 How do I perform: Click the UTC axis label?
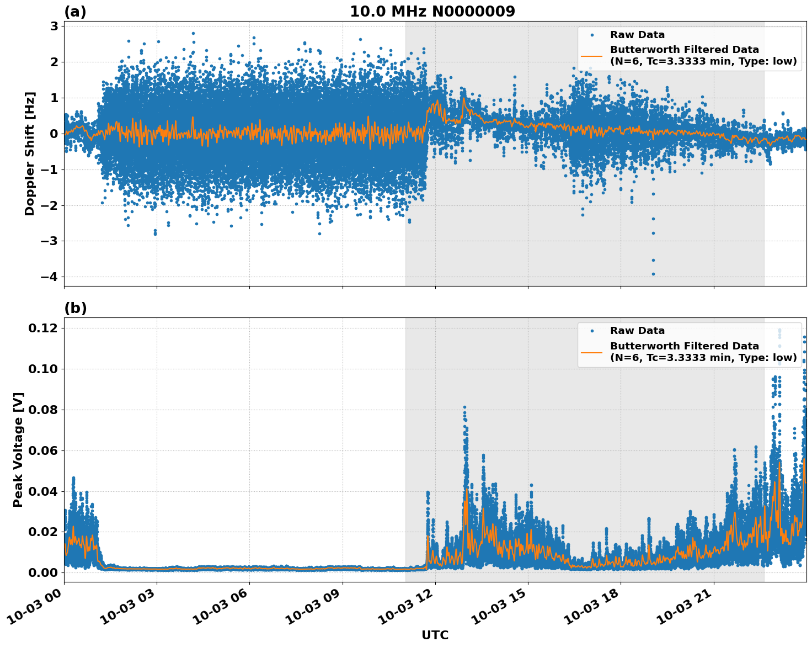pyautogui.click(x=435, y=635)
